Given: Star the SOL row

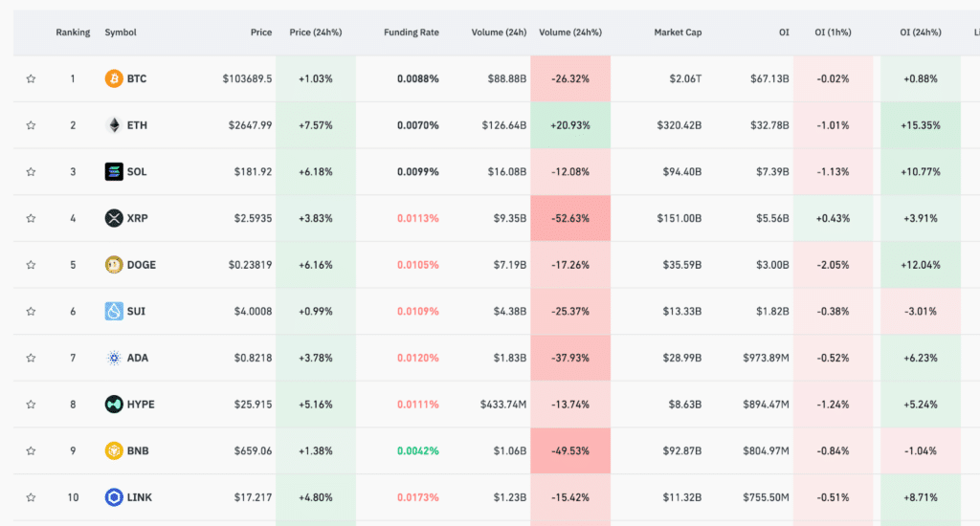Looking at the screenshot, I should click(31, 172).
